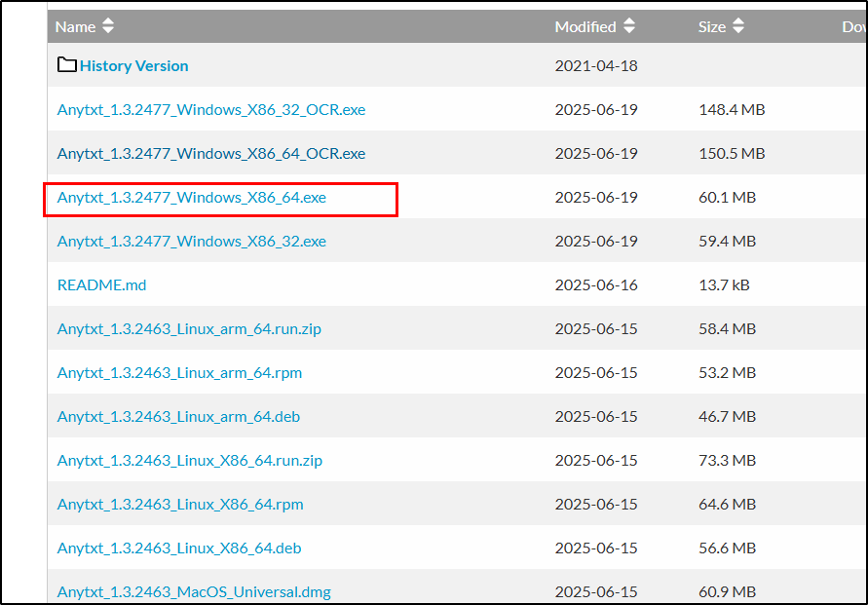The width and height of the screenshot is (868, 605).
Task: Download Anytxt_1.3.2477_Windows_X86_32_OCR.exe
Action: (x=211, y=110)
